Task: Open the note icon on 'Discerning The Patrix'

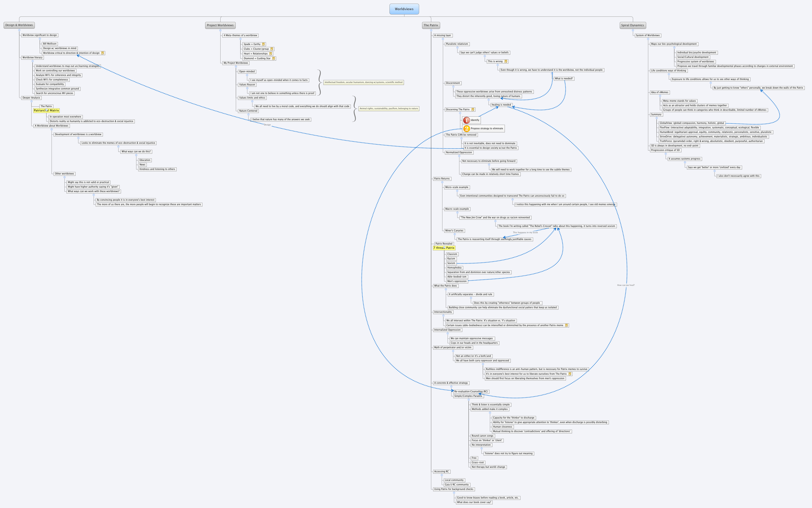Action: 472,110
